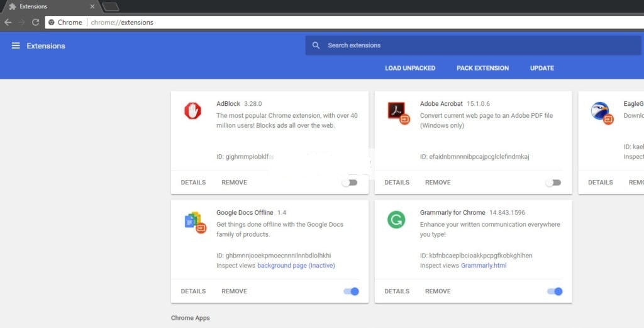Viewport: 644px width, 328px height.
Task: Disable the Google Docs Offline toggle
Action: 351,291
